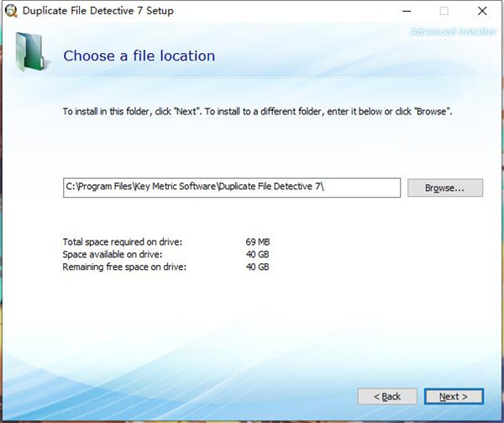Screen dimensions: 504x423
Task: Click the "Duplicate File Detective 7 Setup" title
Action: [x=98, y=11]
